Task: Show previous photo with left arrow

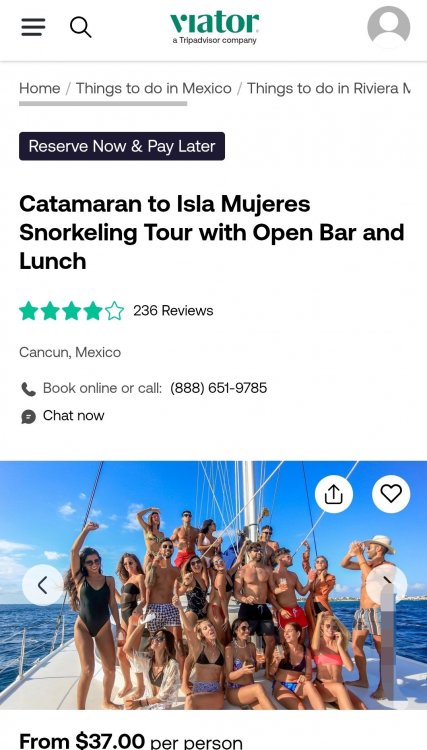Action: (43, 585)
